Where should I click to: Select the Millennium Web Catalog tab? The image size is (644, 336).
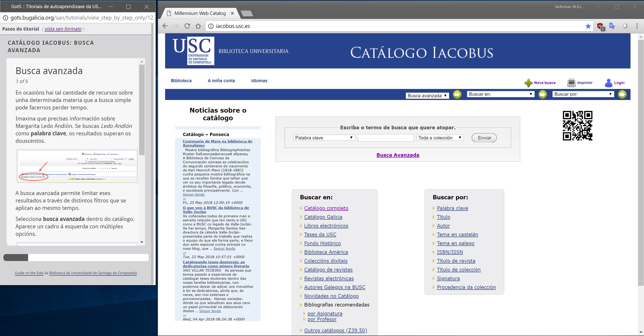point(200,13)
